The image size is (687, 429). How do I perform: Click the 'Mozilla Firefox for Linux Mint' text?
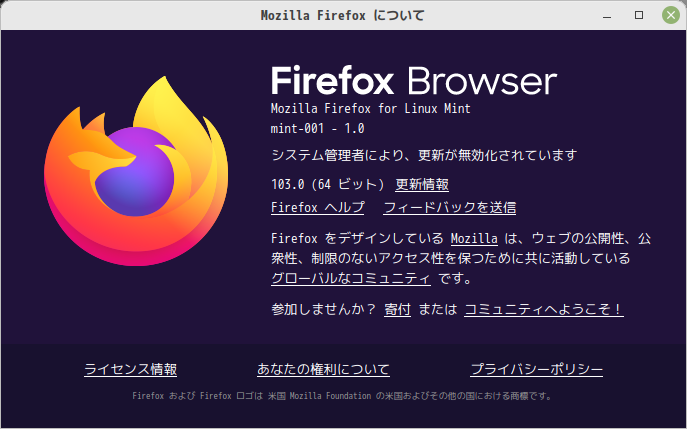(371, 108)
